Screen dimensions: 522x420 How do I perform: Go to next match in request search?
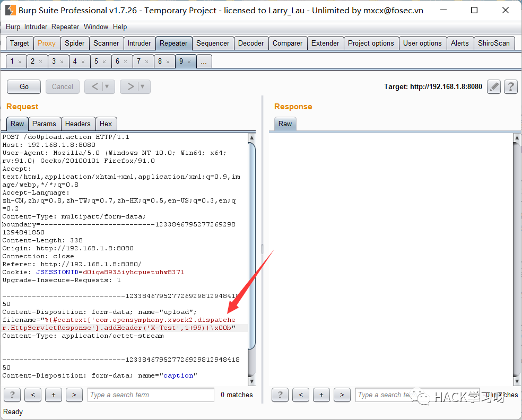74,395
